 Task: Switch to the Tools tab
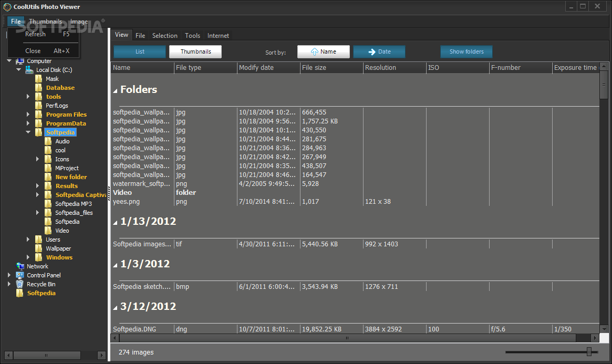192,36
